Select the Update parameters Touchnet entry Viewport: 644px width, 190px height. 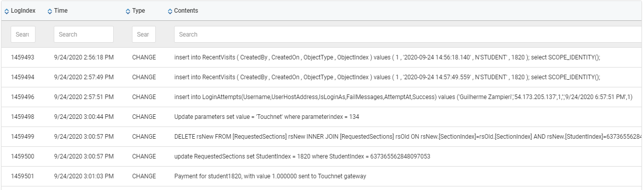(x=266, y=117)
